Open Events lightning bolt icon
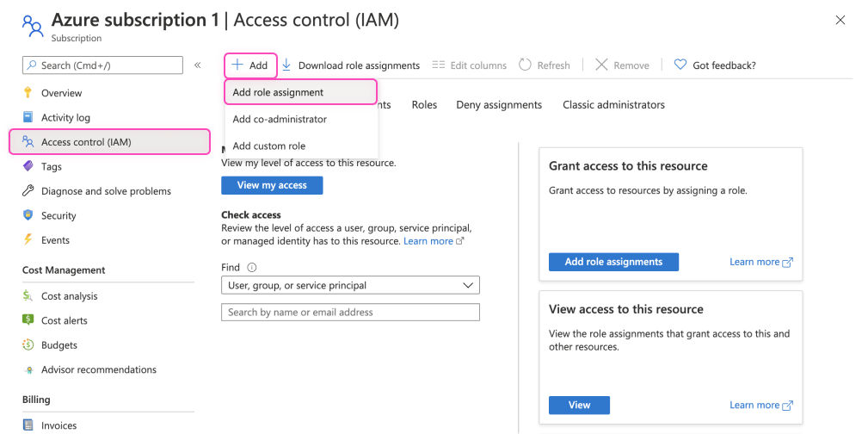Viewport: 868px width, 434px height. pos(28,240)
